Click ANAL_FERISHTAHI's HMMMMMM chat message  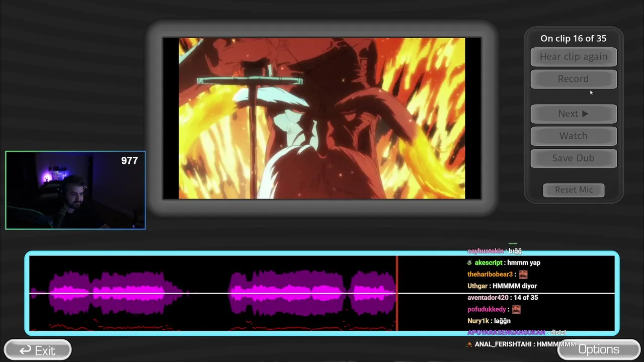click(556, 344)
